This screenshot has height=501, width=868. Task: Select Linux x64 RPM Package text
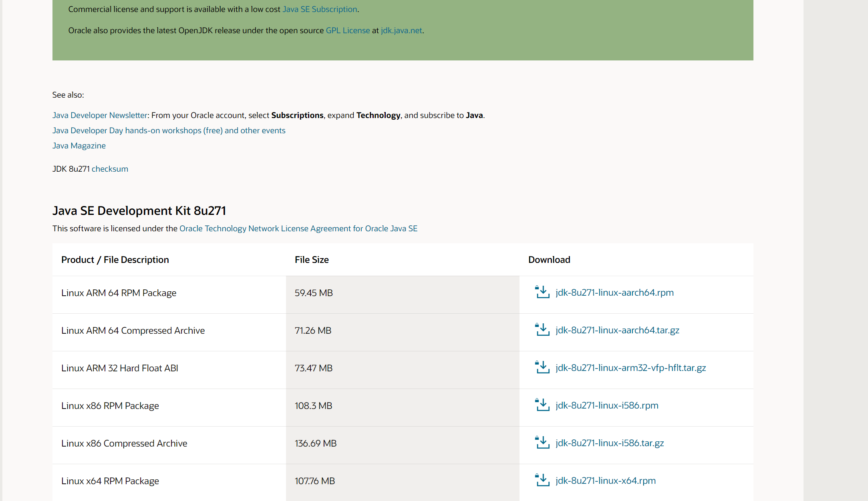tap(110, 481)
